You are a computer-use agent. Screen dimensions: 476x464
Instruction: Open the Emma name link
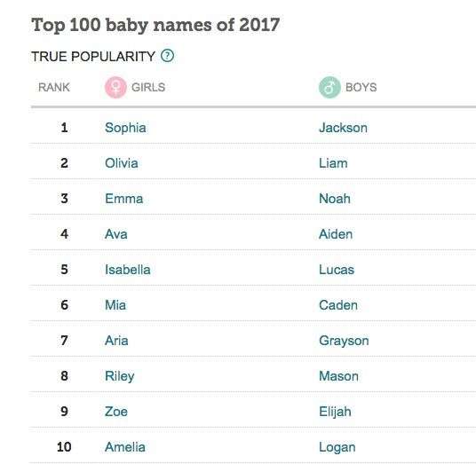pos(123,199)
